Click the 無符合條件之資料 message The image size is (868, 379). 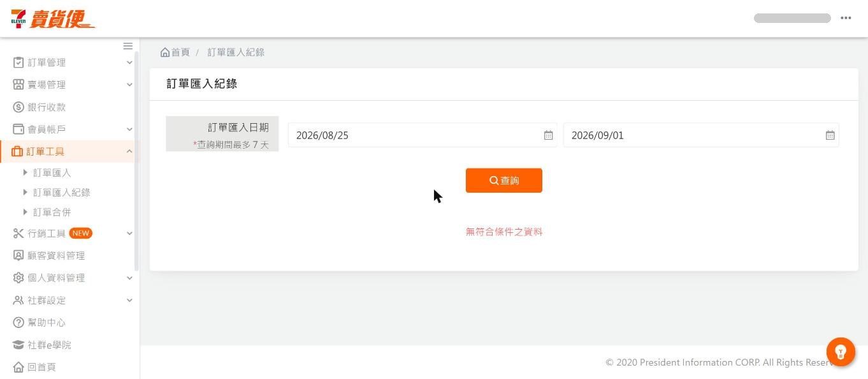coord(504,232)
